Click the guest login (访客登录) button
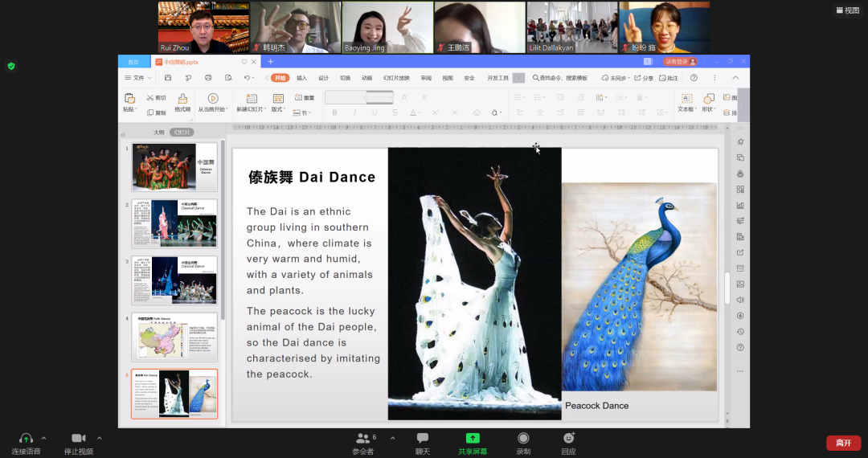868x458 pixels. 681,61
